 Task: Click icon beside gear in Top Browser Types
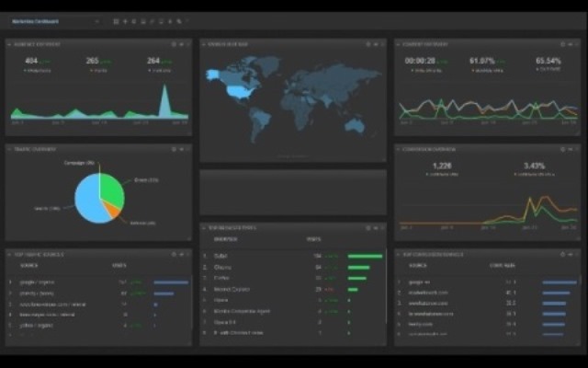tap(376, 228)
